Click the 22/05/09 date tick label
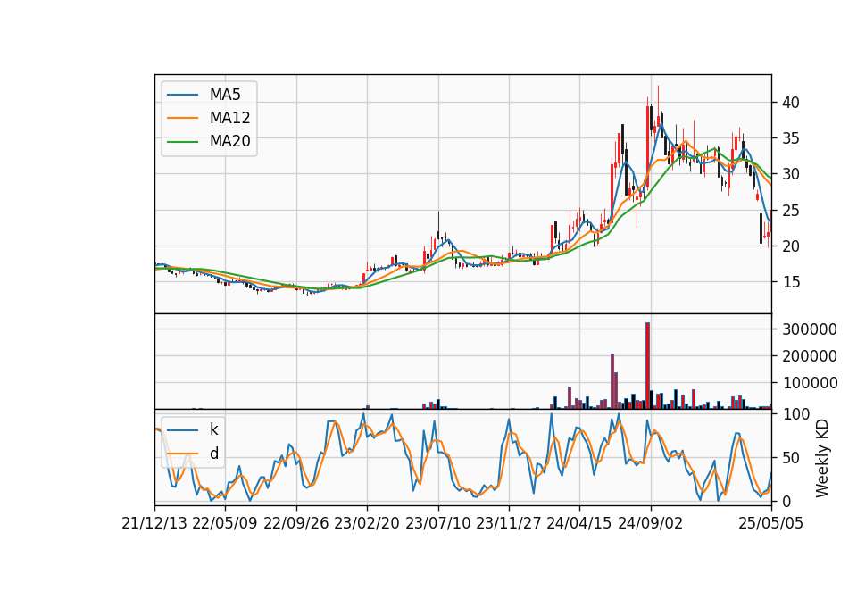Viewport: 857px width, 616px height. point(225,524)
